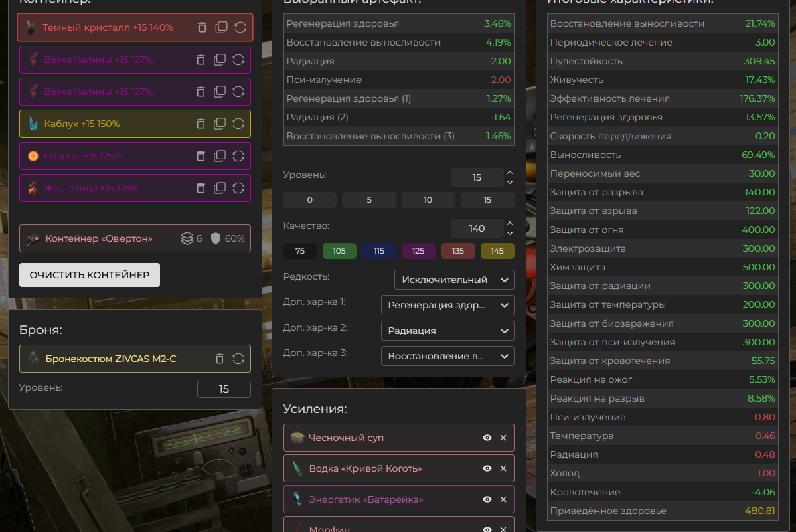
Task: Replace the Бронекостюм ZIVCAS M2-C armor
Action: (x=238, y=359)
